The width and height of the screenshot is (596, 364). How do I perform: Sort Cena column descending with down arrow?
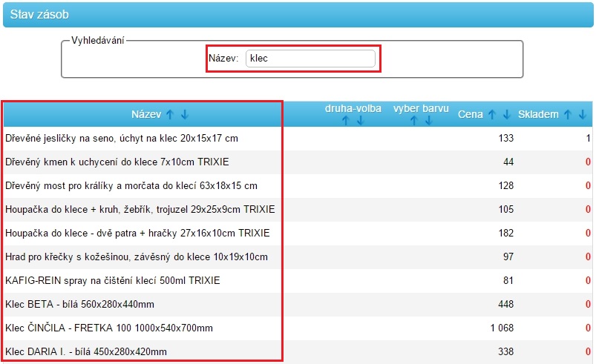pos(506,115)
